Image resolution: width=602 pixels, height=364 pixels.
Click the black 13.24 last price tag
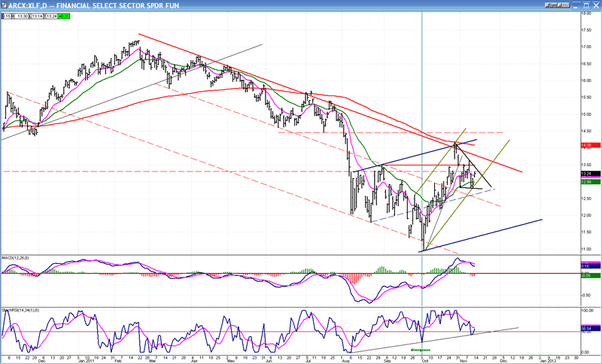point(591,174)
